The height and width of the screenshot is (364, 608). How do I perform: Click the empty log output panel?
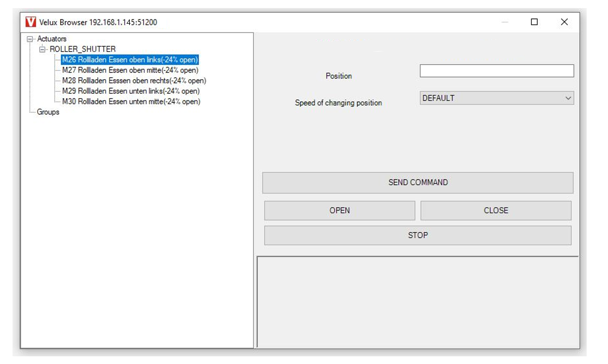417,301
